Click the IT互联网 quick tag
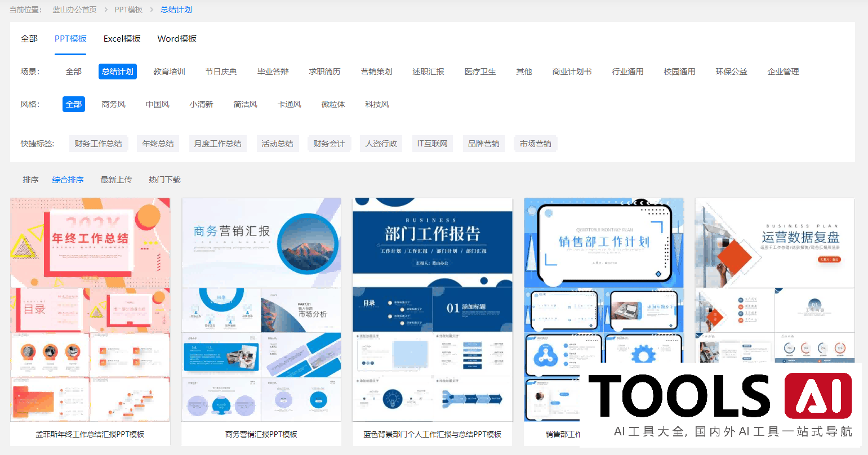 click(x=432, y=144)
